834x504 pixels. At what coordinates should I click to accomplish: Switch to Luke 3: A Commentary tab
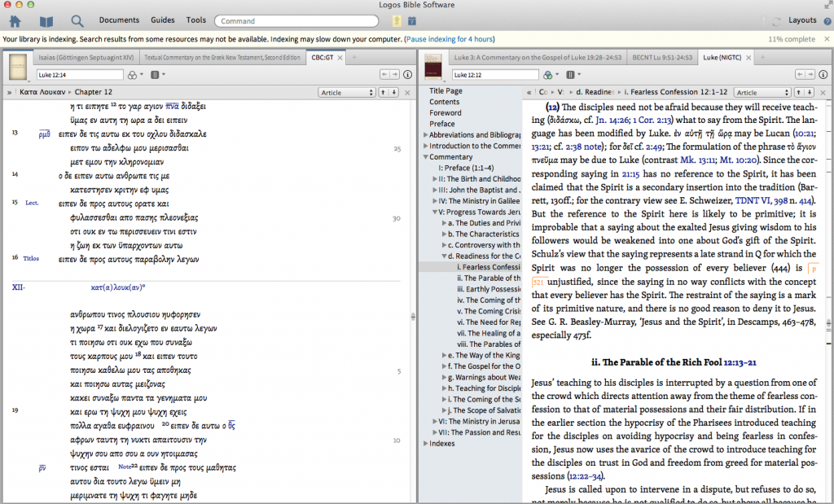(x=538, y=58)
